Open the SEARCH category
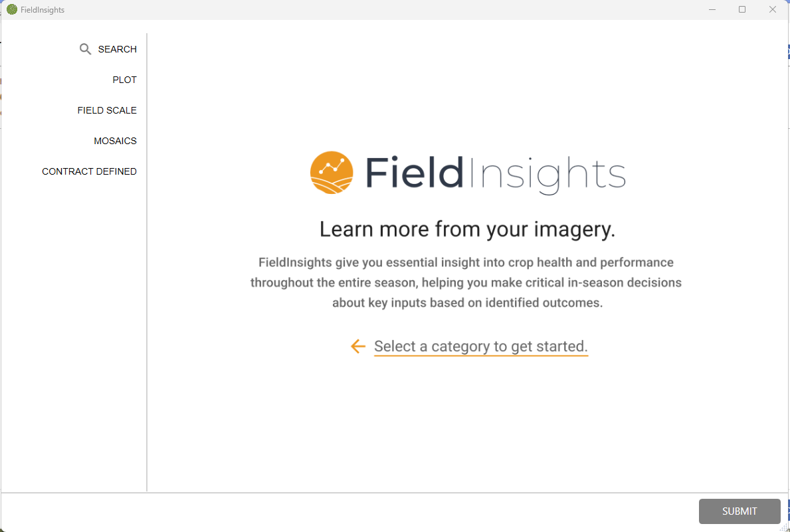 coord(117,49)
